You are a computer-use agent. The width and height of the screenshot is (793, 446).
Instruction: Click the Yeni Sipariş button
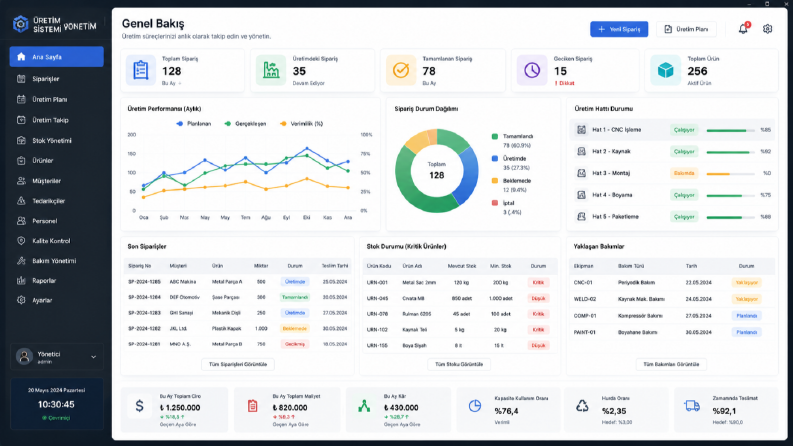pos(619,29)
